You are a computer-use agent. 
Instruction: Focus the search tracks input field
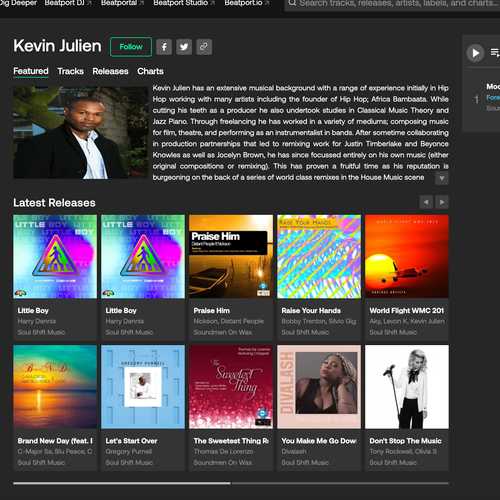point(392,3)
